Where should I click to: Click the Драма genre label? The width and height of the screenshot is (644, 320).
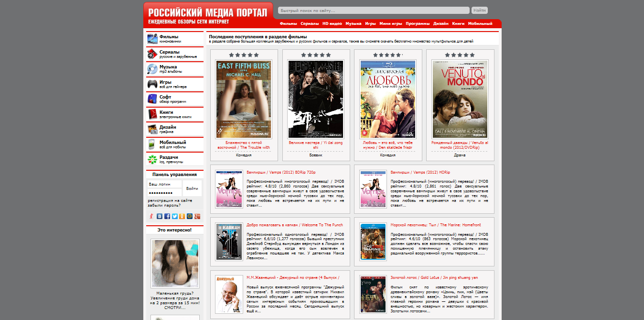tap(460, 155)
